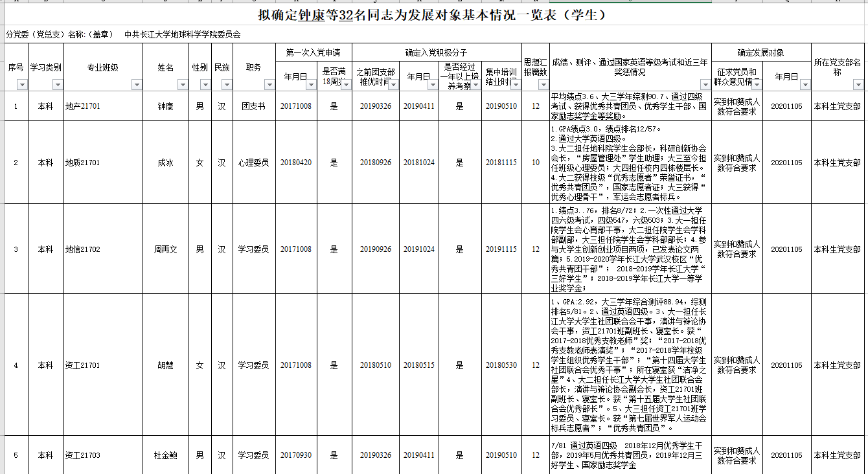Viewport: 868px width, 474px height.
Task: Select 女 gender cell in 胡慧's row
Action: [x=200, y=365]
